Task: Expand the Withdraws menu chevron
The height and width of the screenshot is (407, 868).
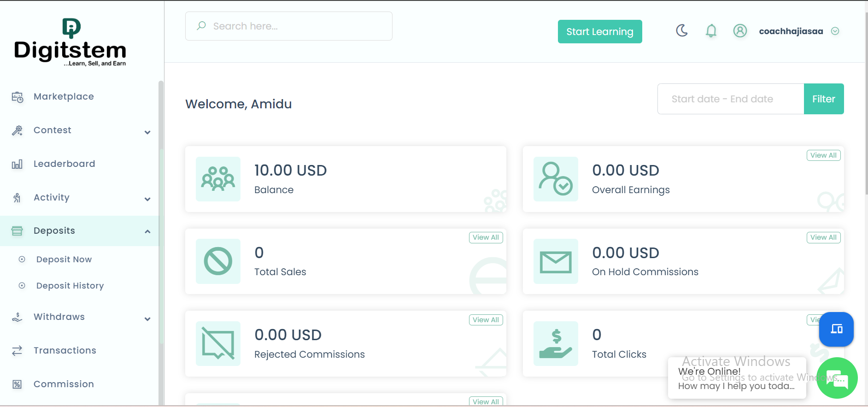Action: click(147, 319)
